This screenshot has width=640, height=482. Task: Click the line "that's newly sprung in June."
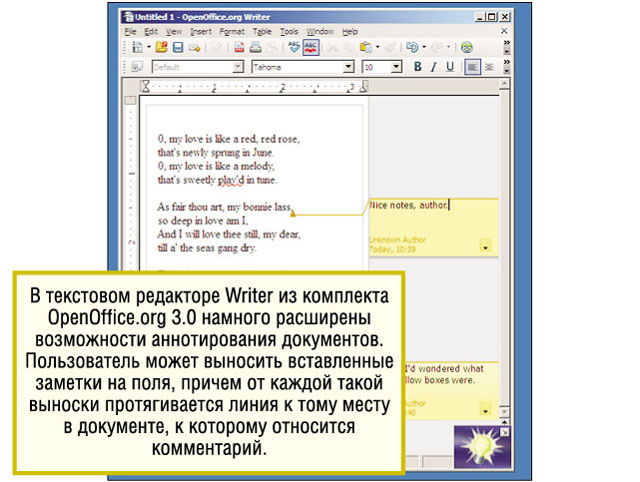pos(216,153)
